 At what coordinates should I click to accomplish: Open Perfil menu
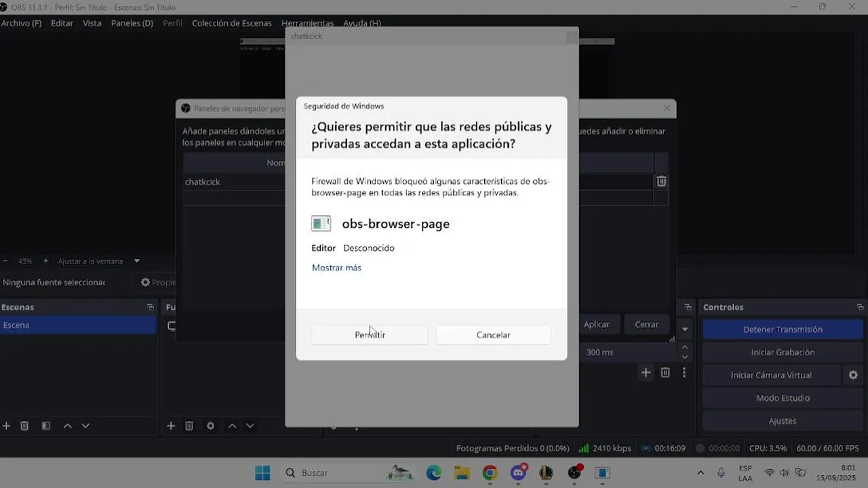tap(172, 23)
